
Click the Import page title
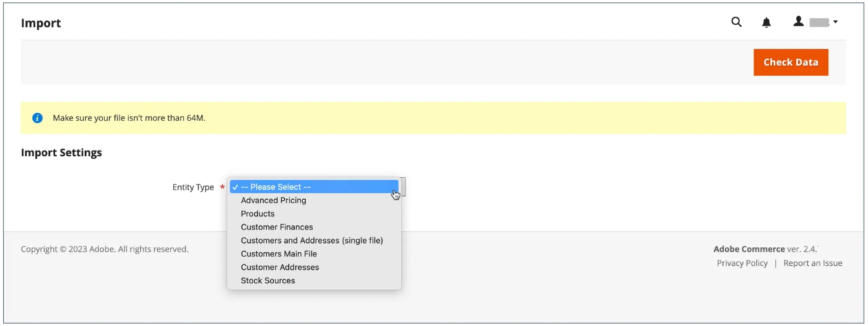click(41, 23)
